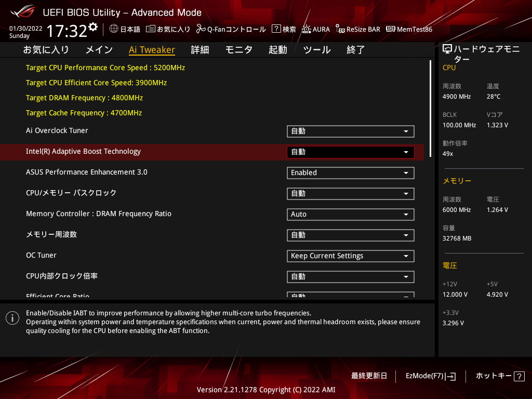Screen dimensions: 532x399
Task: Click the 28°C temperature value
Action: (x=494, y=97)
